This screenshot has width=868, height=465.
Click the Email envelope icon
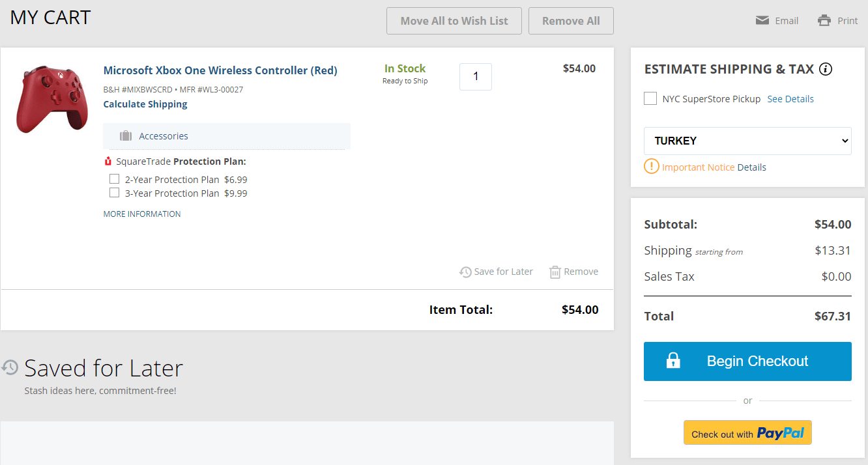click(x=762, y=20)
